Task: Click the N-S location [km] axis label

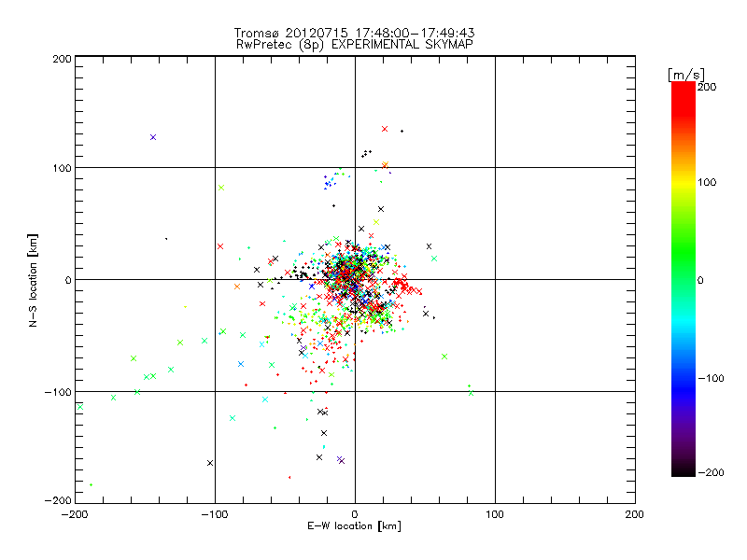Action: pos(34,280)
